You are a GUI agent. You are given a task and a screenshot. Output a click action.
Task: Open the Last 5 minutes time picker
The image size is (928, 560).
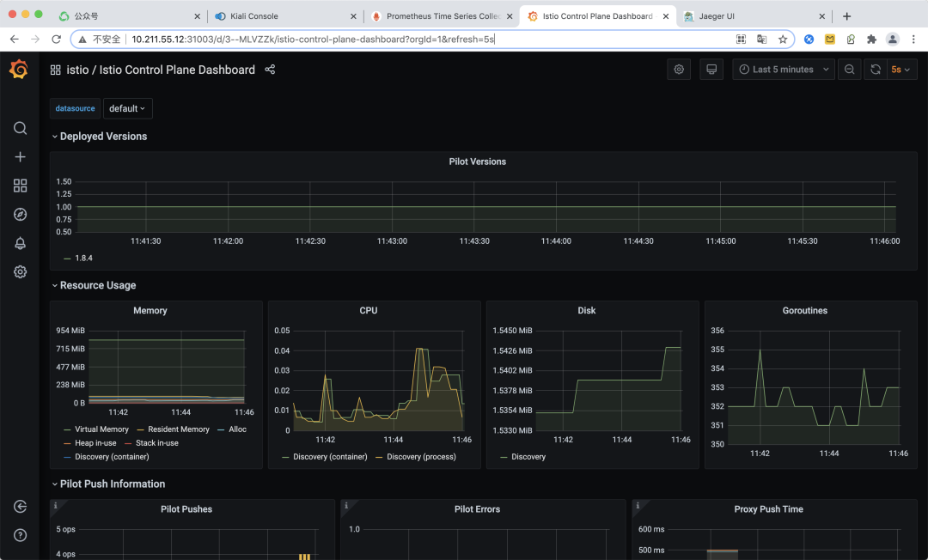(x=784, y=70)
